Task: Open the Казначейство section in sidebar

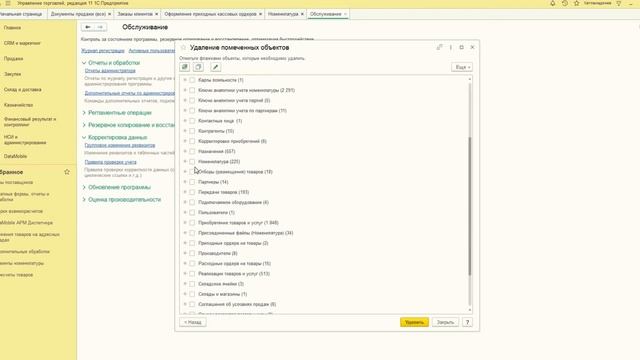Action: point(18,105)
